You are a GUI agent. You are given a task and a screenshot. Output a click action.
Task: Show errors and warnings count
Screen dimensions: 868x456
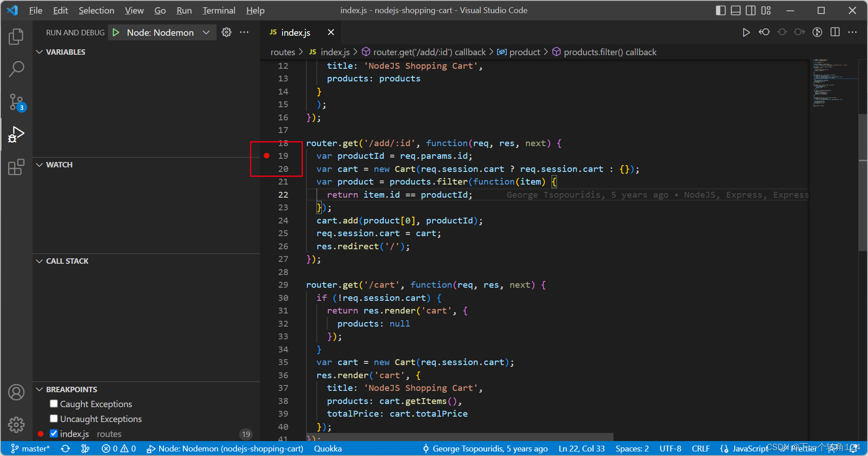pyautogui.click(x=119, y=448)
